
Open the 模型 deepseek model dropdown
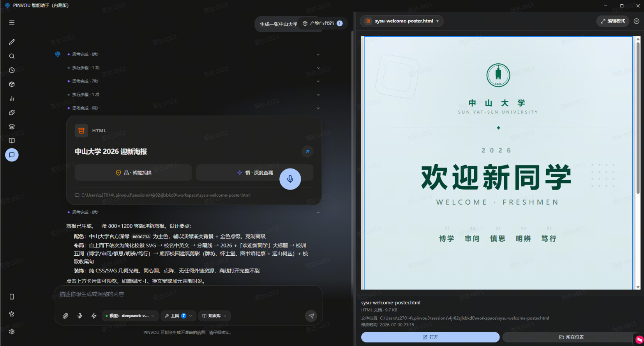[130, 316]
